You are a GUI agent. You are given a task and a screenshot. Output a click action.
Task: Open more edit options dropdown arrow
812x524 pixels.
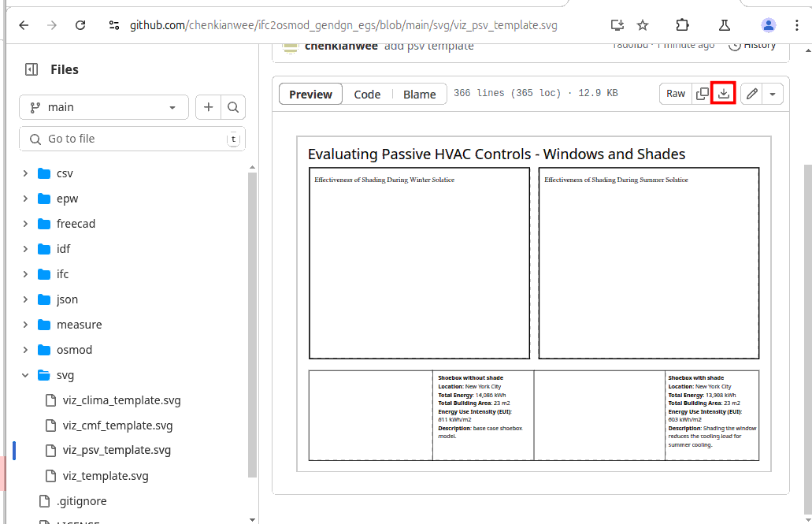point(773,94)
